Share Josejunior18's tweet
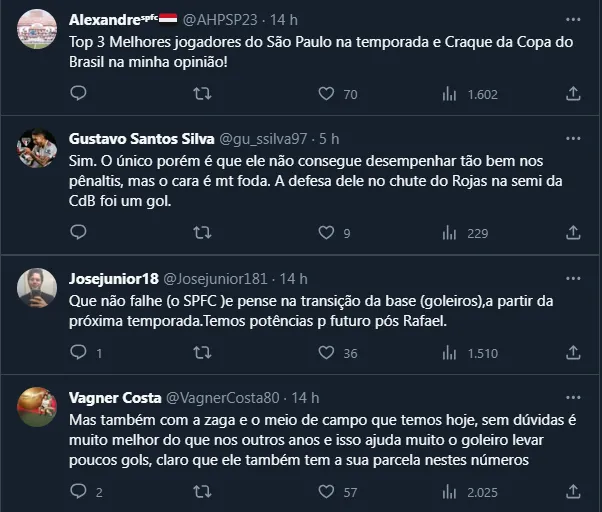602x512 pixels. pyautogui.click(x=573, y=352)
